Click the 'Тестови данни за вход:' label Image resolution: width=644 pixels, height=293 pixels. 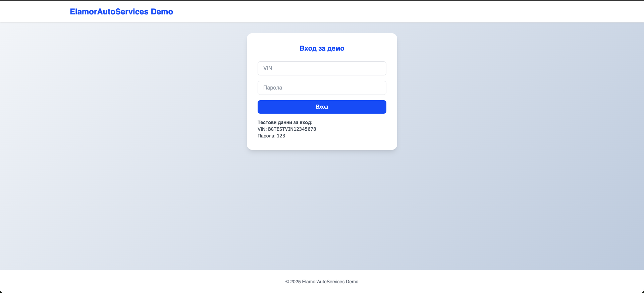coord(285,122)
